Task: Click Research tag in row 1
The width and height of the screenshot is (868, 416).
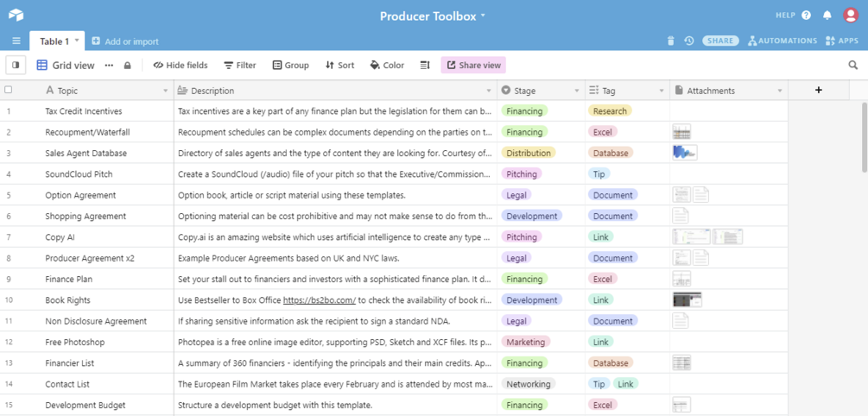Action: (610, 111)
